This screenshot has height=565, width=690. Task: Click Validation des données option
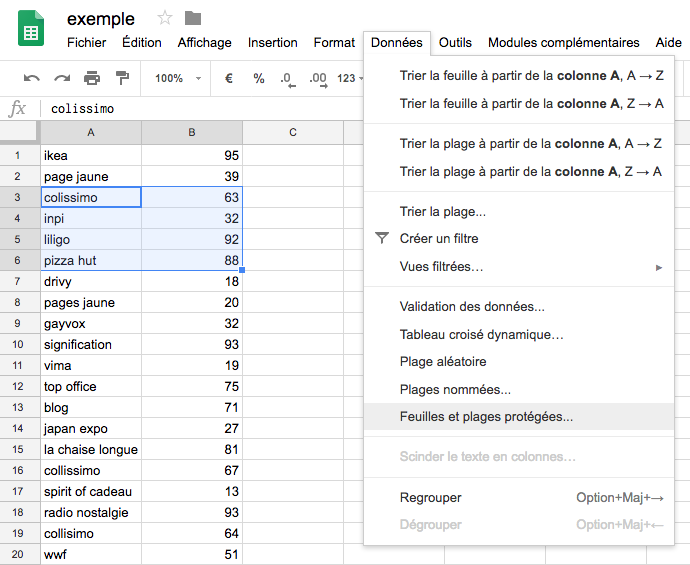pyautogui.click(x=472, y=307)
